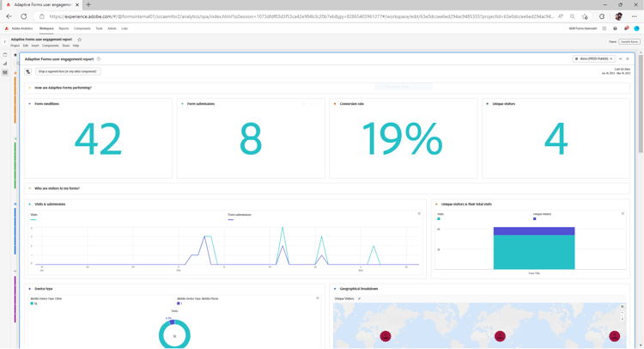Click the Adobe Analytics logo icon
The width and height of the screenshot is (644, 349).
pos(7,28)
